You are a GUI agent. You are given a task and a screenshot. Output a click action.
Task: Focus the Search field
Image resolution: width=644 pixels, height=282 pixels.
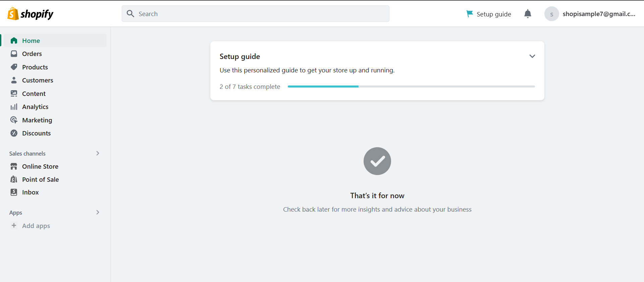(255, 14)
